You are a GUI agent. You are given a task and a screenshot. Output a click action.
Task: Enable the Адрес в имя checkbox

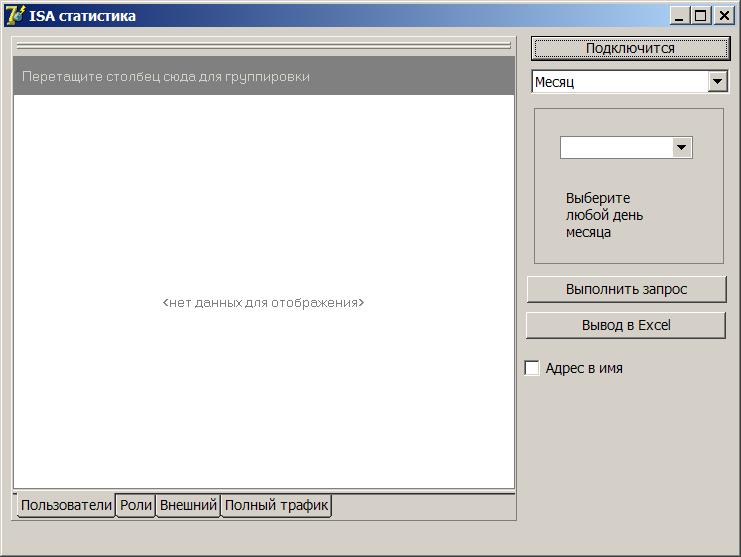pos(532,368)
